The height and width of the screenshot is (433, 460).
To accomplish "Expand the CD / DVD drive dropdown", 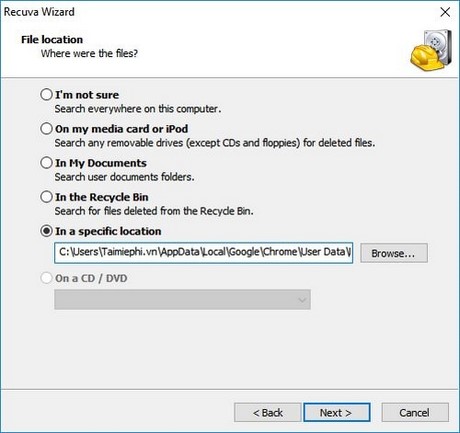I will 182,299.
